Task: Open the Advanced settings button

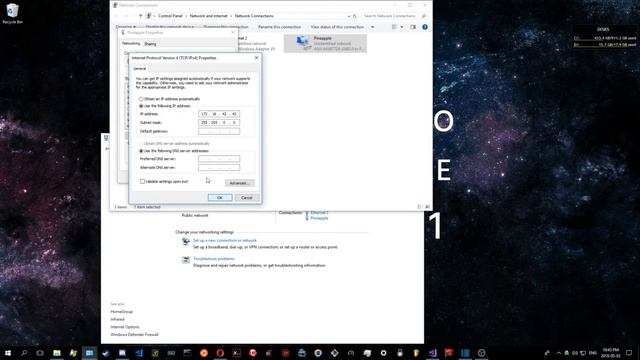Action: 240,183
